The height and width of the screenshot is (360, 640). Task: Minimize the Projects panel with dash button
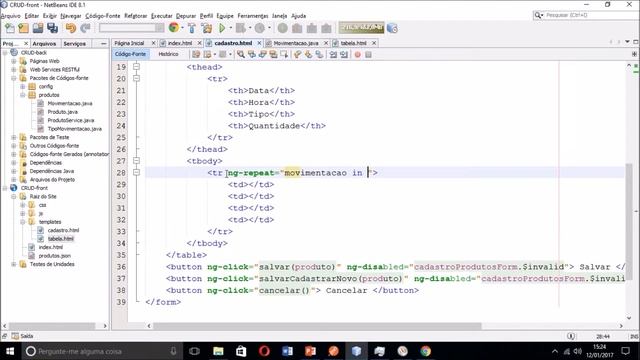[104, 43]
